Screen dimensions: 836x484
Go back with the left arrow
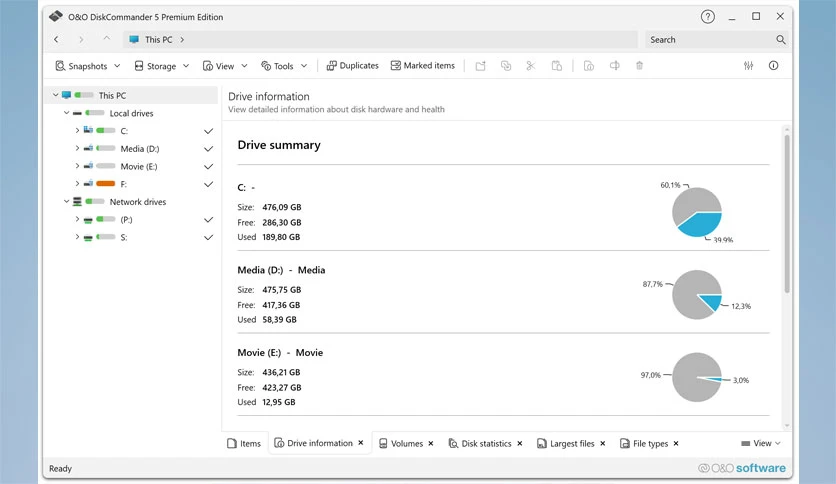point(56,39)
